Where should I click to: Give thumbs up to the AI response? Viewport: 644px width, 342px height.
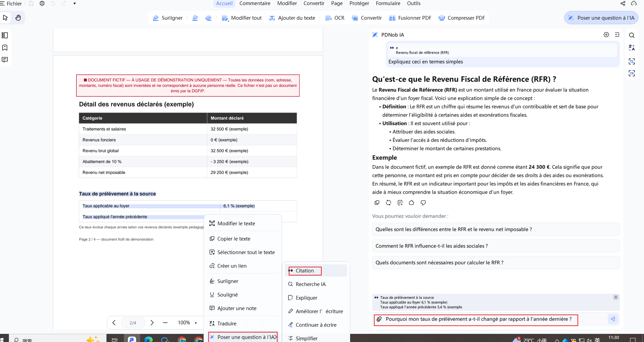[412, 203]
